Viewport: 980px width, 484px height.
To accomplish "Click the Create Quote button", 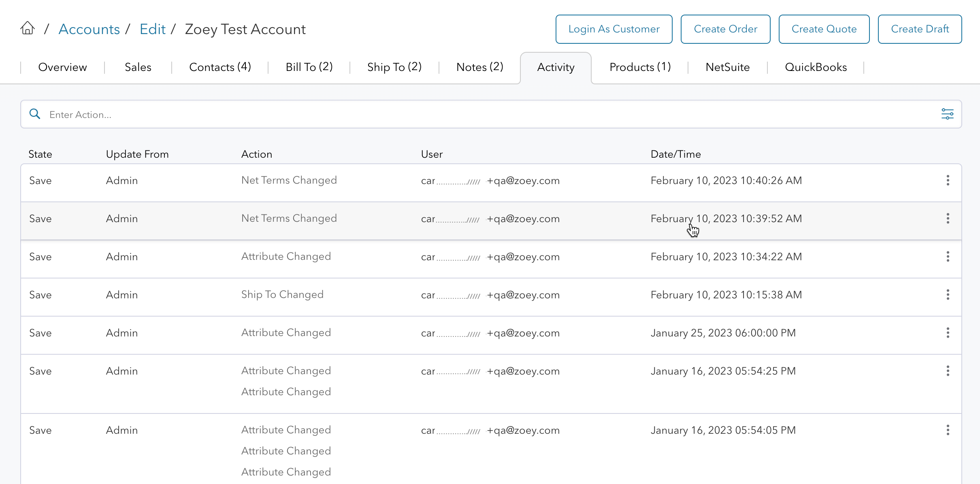I will coord(824,29).
